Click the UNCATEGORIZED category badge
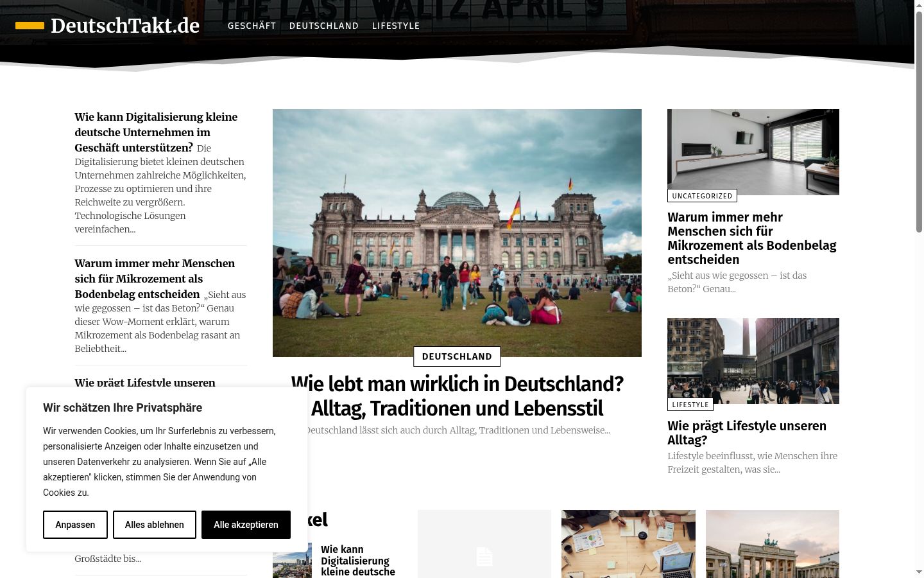The image size is (924, 578). tap(702, 196)
